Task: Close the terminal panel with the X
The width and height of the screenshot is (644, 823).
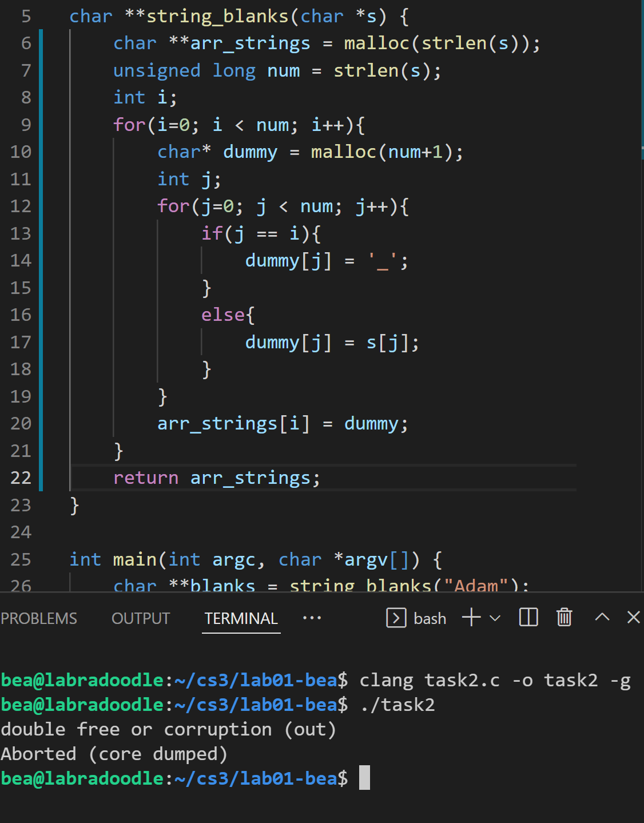Action: click(633, 618)
